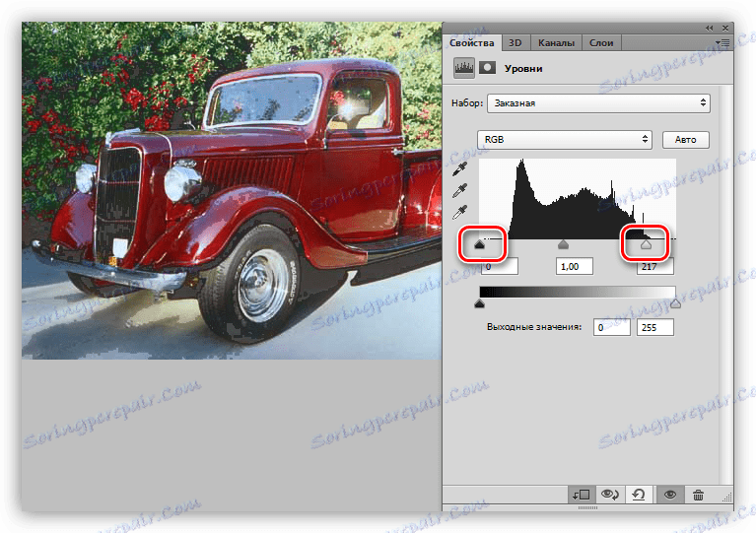Click the Набор label
This screenshot has height=533, width=756.
(467, 102)
